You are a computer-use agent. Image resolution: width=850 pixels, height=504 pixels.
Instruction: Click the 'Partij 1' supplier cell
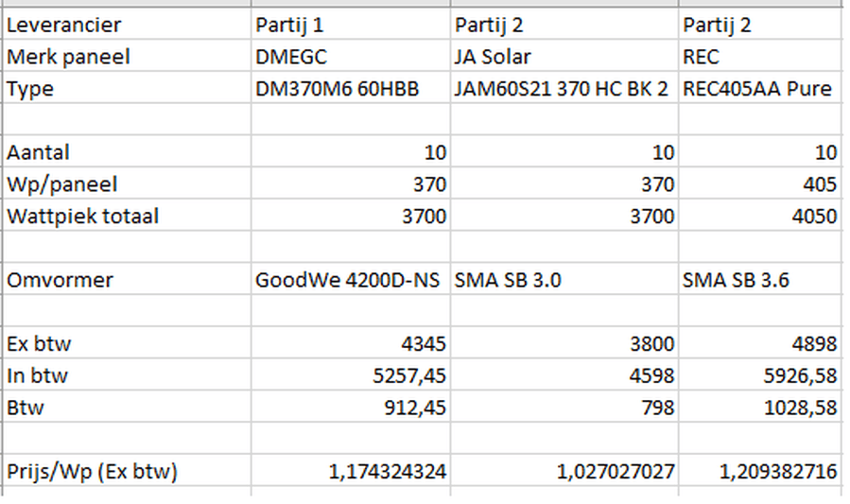coord(351,25)
